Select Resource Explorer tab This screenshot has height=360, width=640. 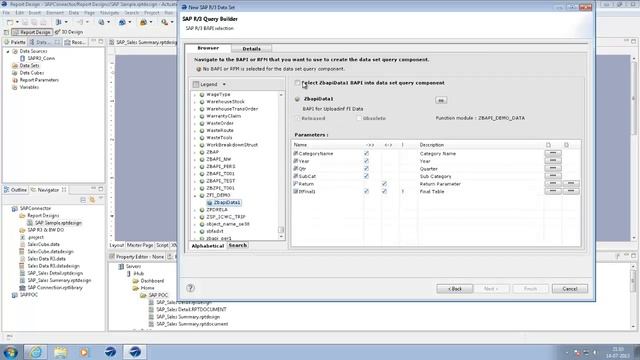point(76,42)
